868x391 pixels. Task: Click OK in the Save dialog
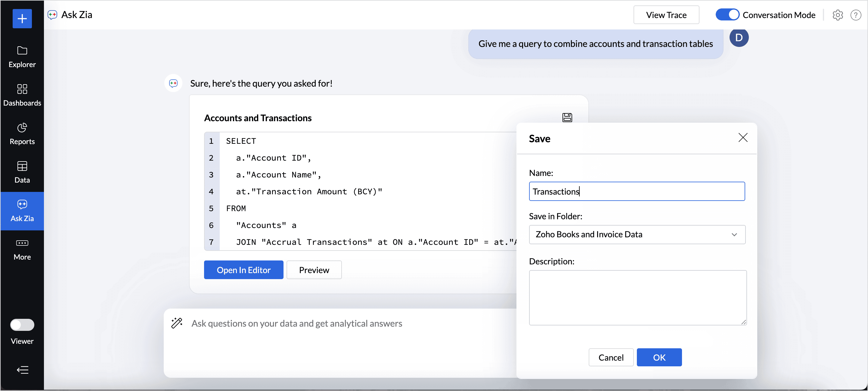(x=659, y=357)
